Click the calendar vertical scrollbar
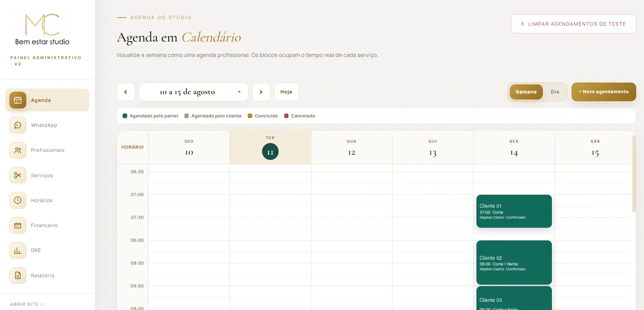 point(634,174)
